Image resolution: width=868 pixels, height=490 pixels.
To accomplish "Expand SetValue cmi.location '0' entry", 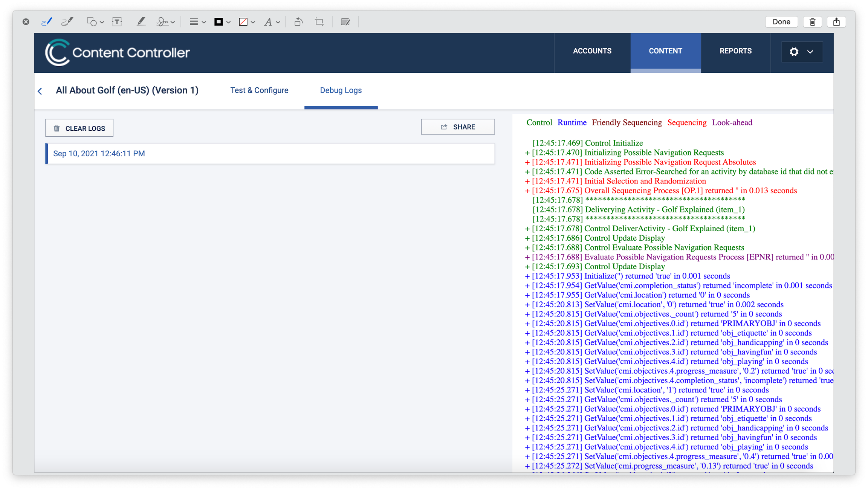I will 527,305.
